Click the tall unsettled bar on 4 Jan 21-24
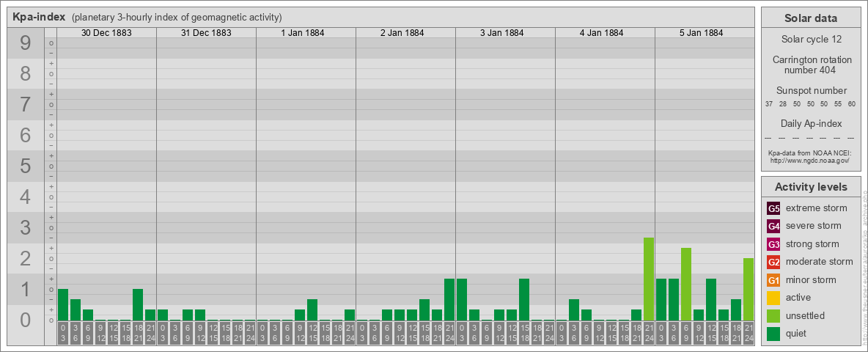868x352 pixels. pos(648,279)
